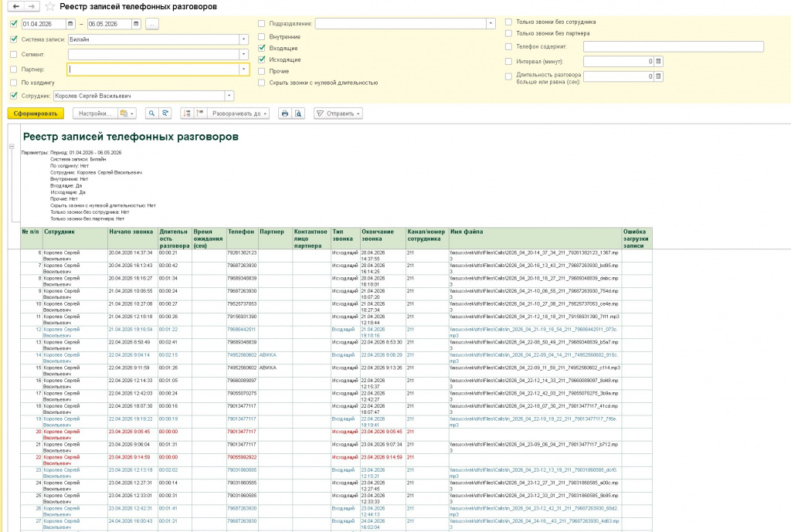Open the Подразделение dropdown list
Viewport: 791px width, 532px height.
click(x=491, y=24)
